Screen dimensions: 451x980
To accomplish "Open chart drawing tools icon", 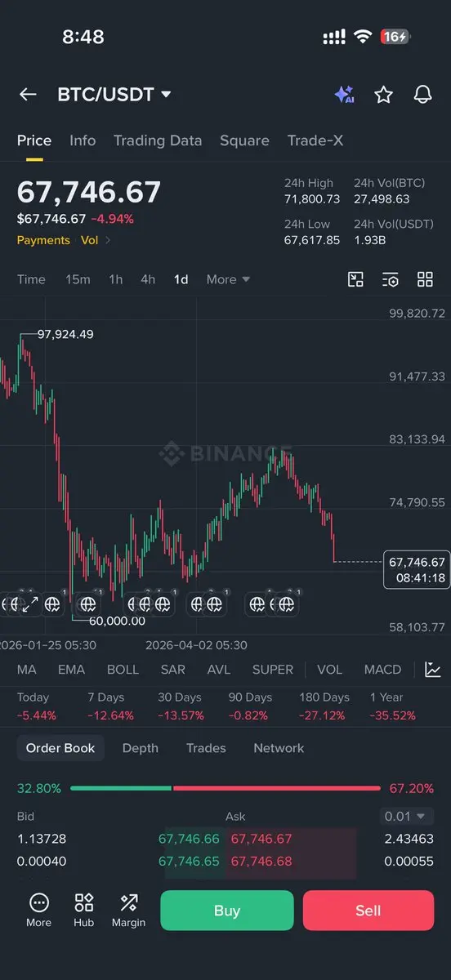I will point(355,279).
